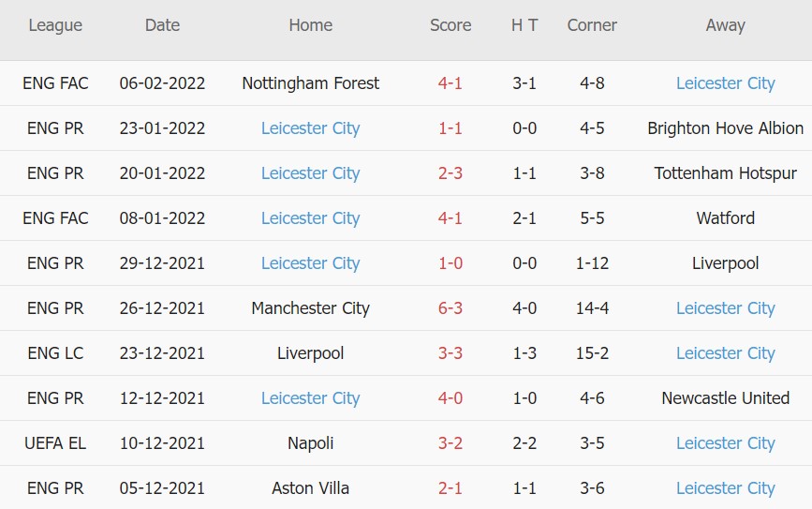Select the Aston Villa team name
The height and width of the screenshot is (509, 812).
click(x=310, y=488)
